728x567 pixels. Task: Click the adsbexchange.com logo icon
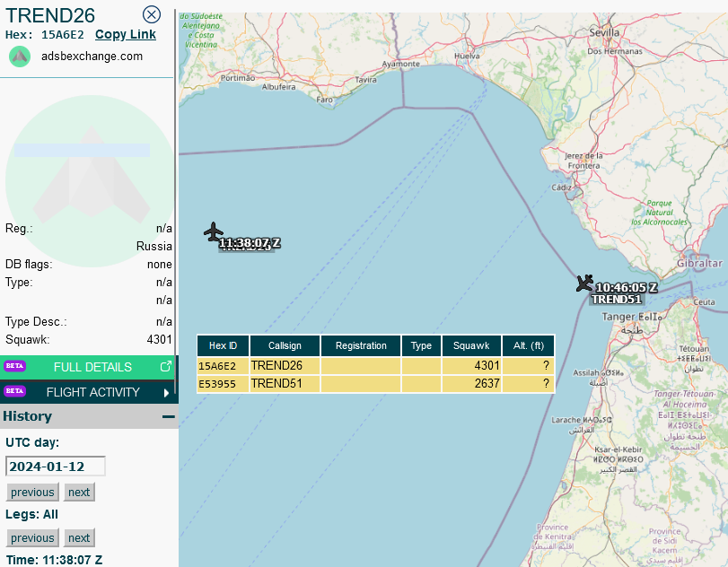[20, 57]
